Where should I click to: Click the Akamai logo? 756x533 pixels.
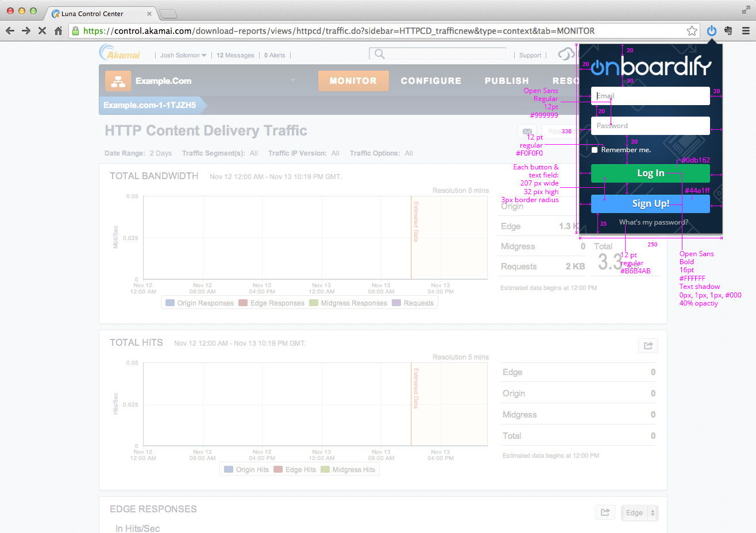[119, 53]
